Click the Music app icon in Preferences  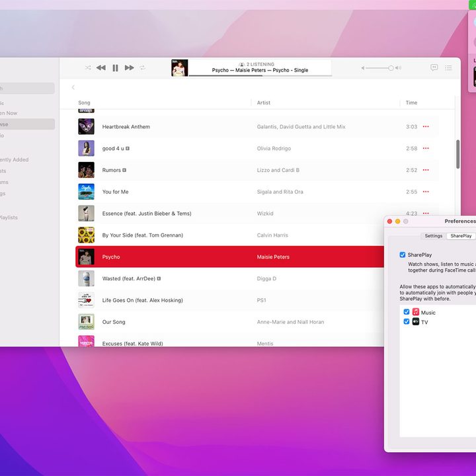[x=416, y=312]
